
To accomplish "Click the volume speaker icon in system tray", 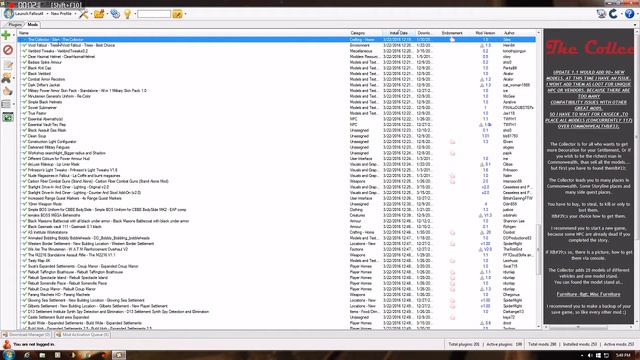I will click(589, 356).
